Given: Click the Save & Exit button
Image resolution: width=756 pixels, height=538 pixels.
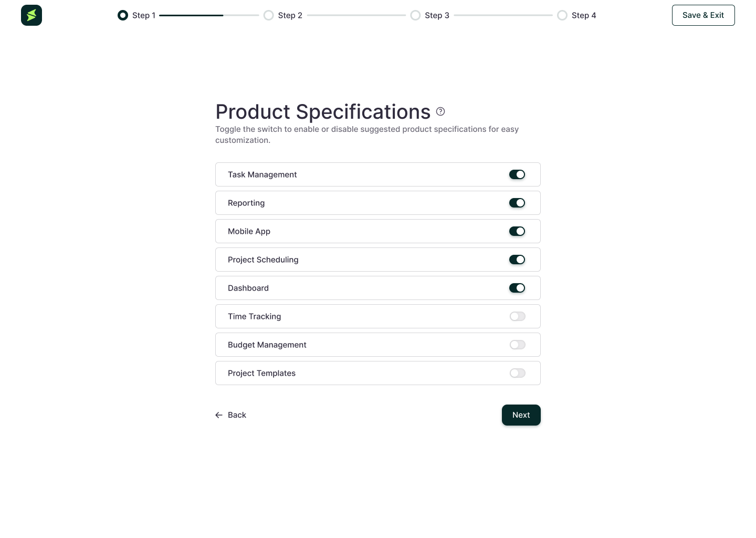Looking at the screenshot, I should [x=703, y=15].
